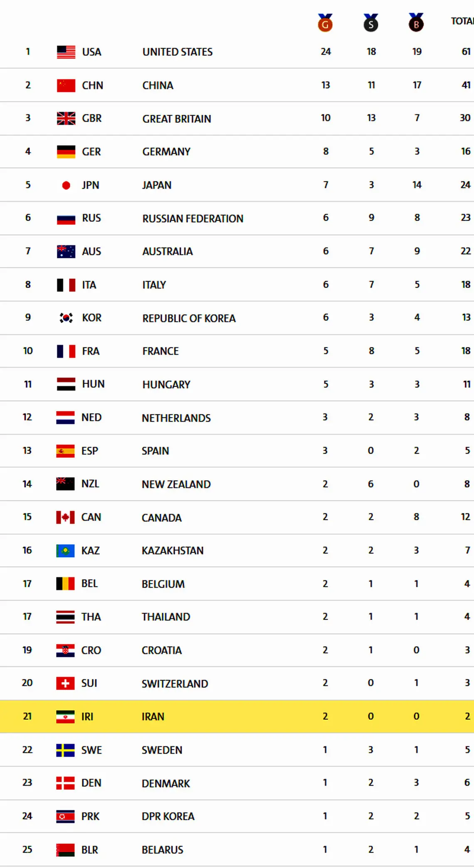Open the DPR KOREA country link
The image size is (474, 868).
[x=168, y=816]
